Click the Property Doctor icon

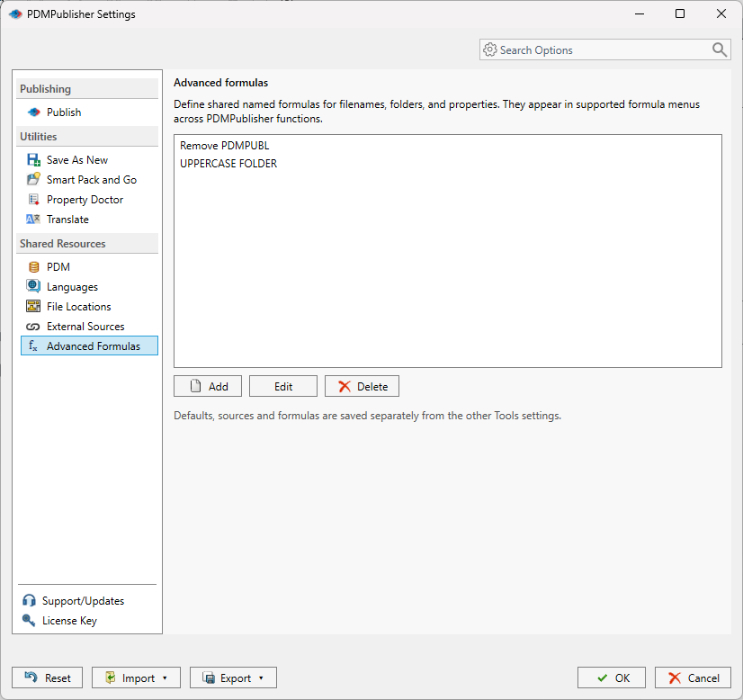tap(33, 200)
